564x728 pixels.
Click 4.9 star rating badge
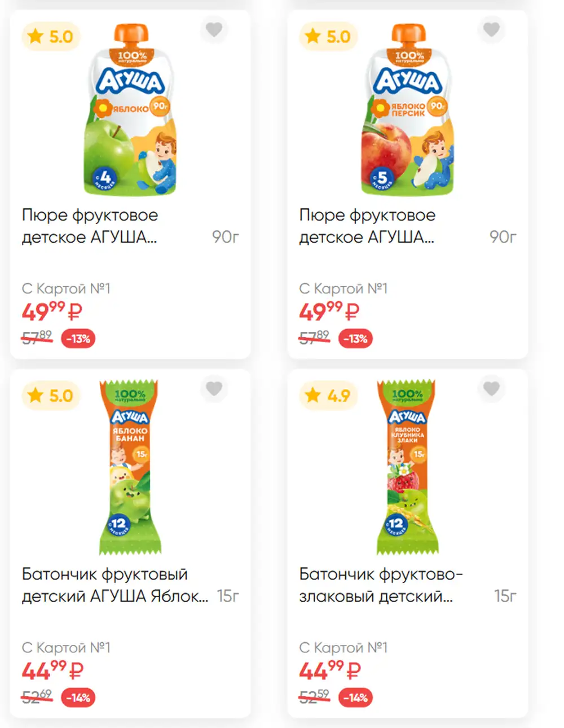pyautogui.click(x=328, y=396)
